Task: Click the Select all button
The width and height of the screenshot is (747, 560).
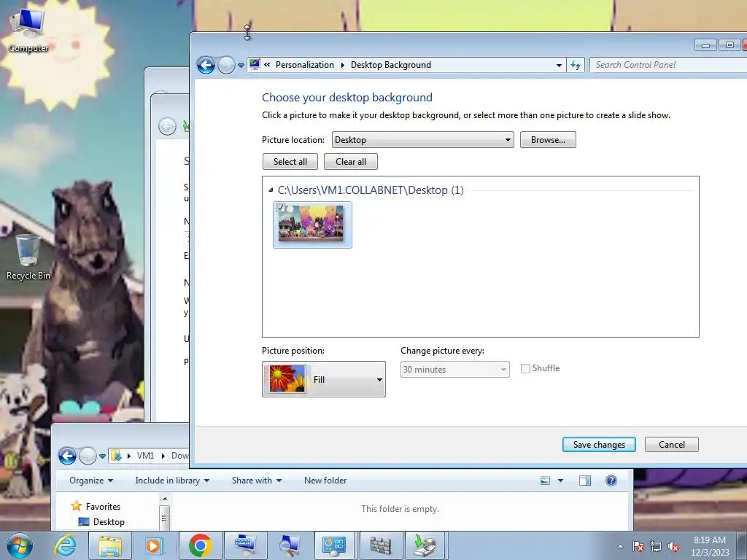Action: [x=290, y=161]
